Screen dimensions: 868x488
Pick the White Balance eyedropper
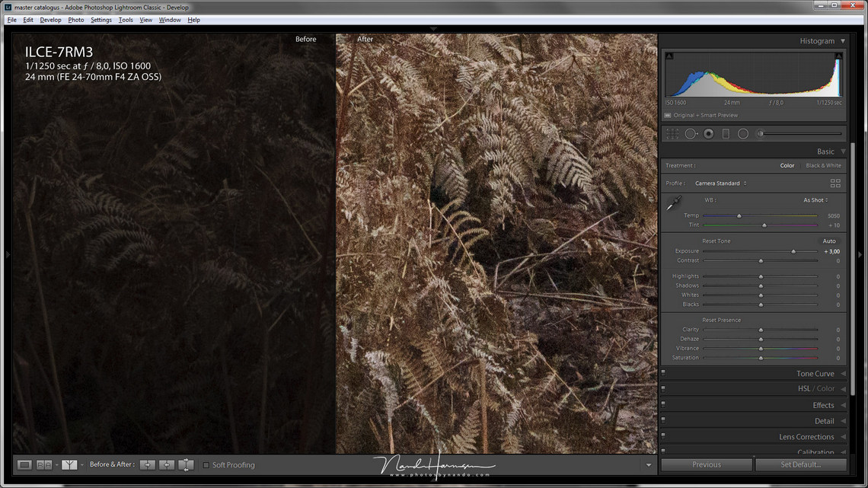(673, 203)
